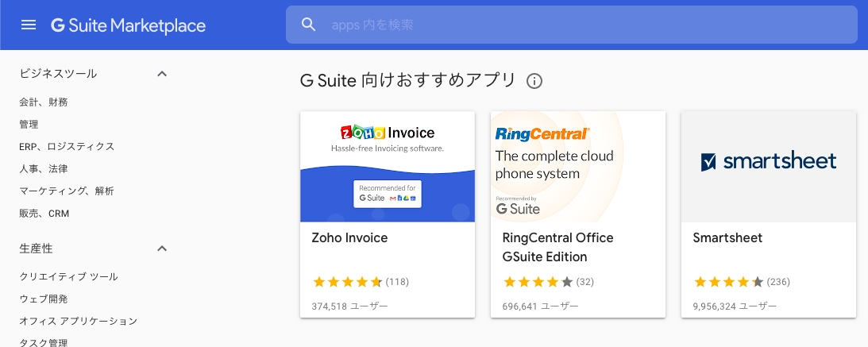The width and height of the screenshot is (868, 347).
Task: Open the クリエイティブ ツール category
Action: [x=68, y=276]
